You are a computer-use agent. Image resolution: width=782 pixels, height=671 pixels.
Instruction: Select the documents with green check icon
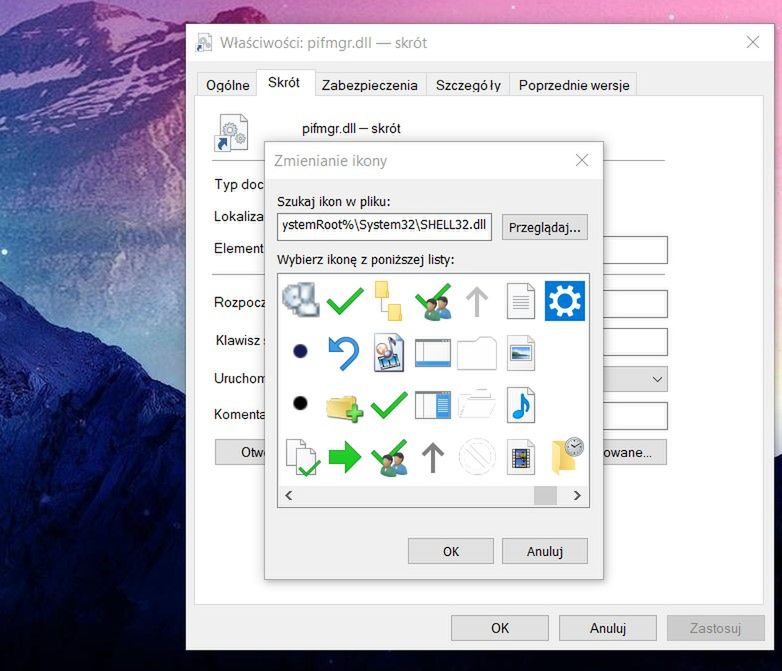tap(303, 457)
